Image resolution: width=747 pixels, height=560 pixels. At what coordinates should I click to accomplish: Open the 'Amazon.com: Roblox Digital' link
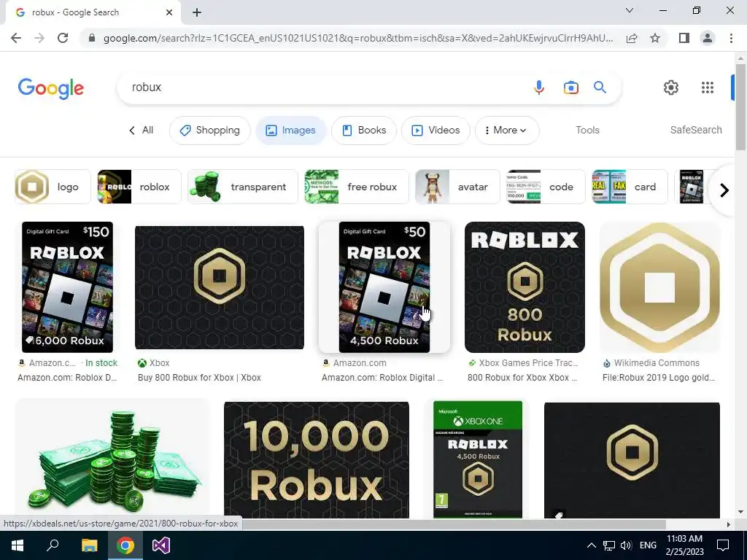(382, 378)
